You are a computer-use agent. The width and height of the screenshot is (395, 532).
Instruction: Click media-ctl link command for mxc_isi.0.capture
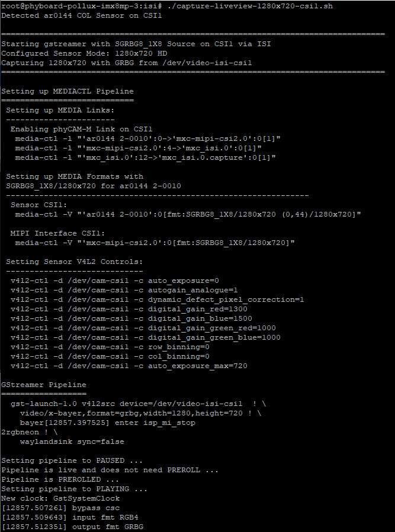pyautogui.click(x=145, y=158)
